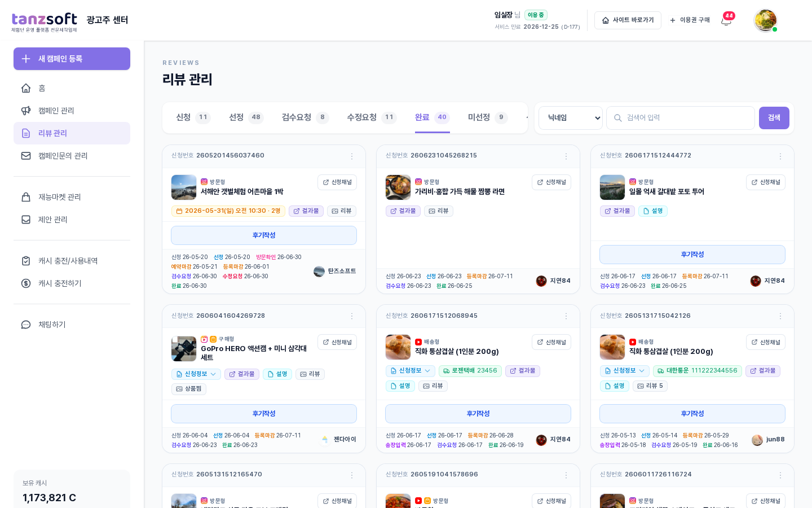Click 리뷰 on 서해안 갯벌체험 card

click(342, 211)
